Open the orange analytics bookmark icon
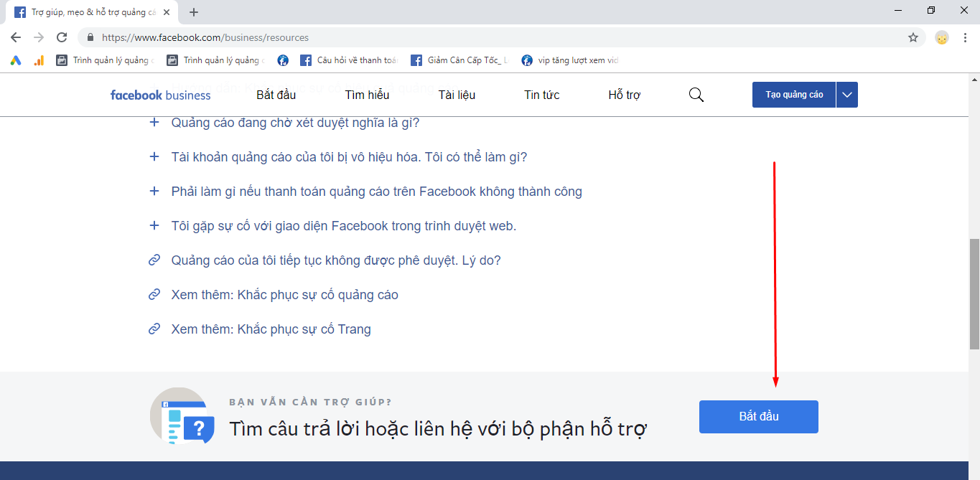980x480 pixels. pyautogui.click(x=39, y=60)
